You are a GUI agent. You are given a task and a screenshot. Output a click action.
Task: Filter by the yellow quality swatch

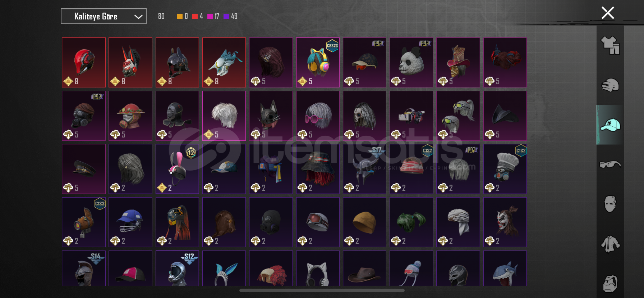pyautogui.click(x=180, y=16)
